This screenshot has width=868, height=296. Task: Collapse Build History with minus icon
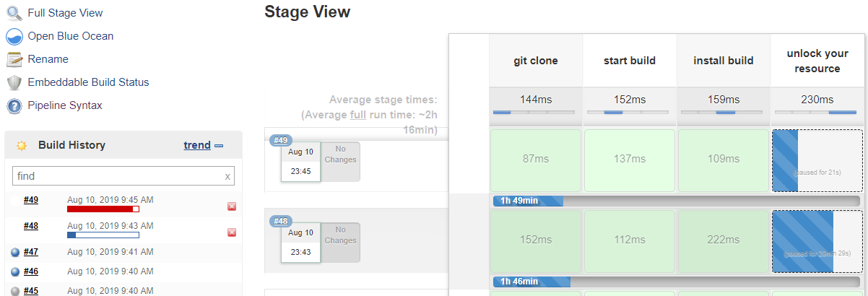point(220,146)
